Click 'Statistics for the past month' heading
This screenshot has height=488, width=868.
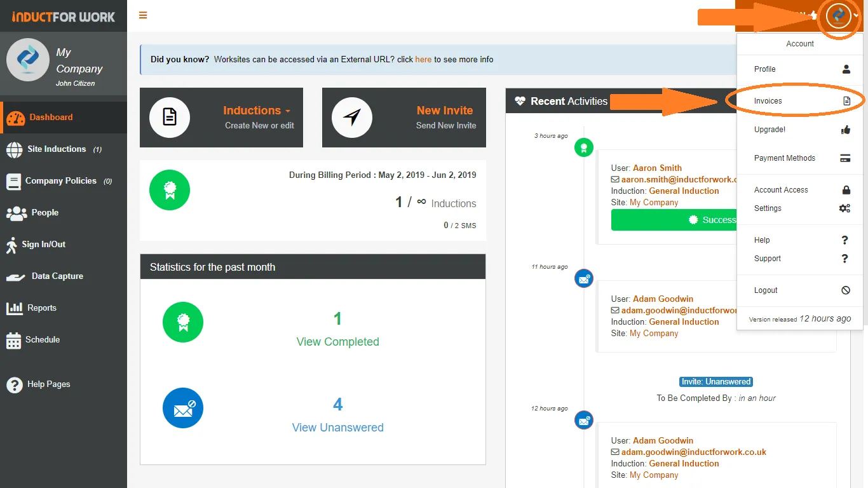tap(213, 268)
